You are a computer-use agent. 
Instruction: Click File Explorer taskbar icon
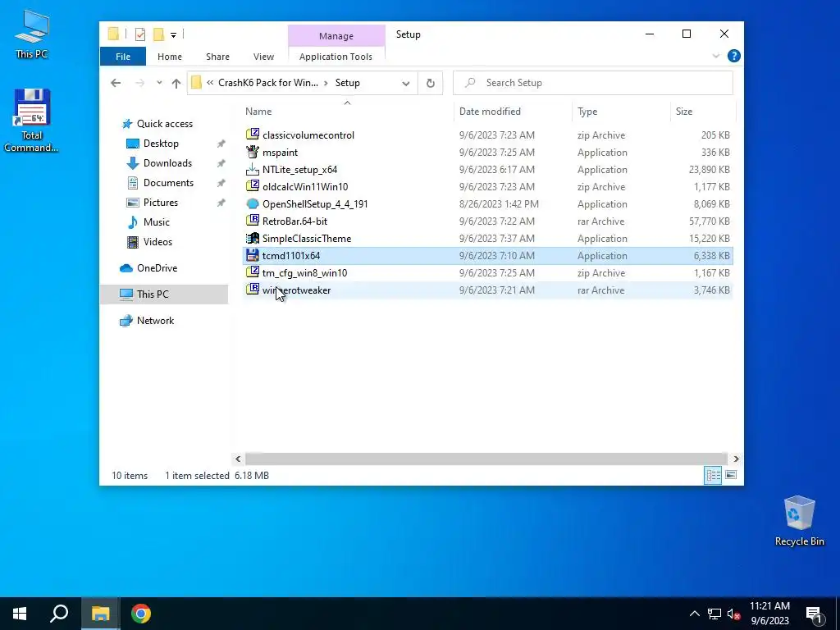coord(100,614)
